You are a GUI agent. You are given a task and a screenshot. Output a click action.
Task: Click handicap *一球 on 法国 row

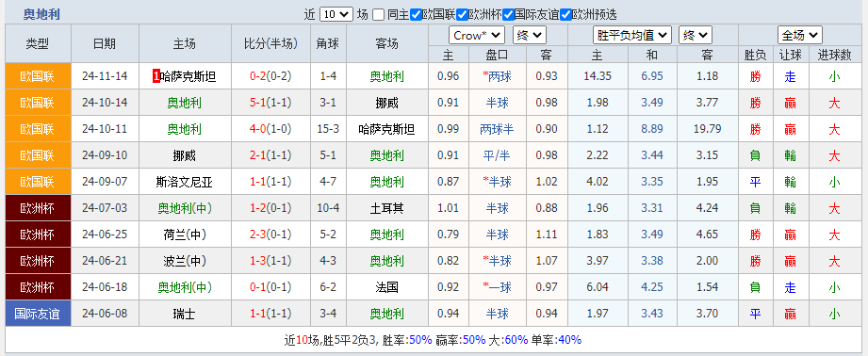point(497,287)
